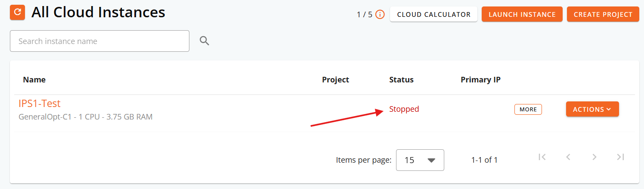
Task: Click the Create Project button
Action: pos(603,14)
